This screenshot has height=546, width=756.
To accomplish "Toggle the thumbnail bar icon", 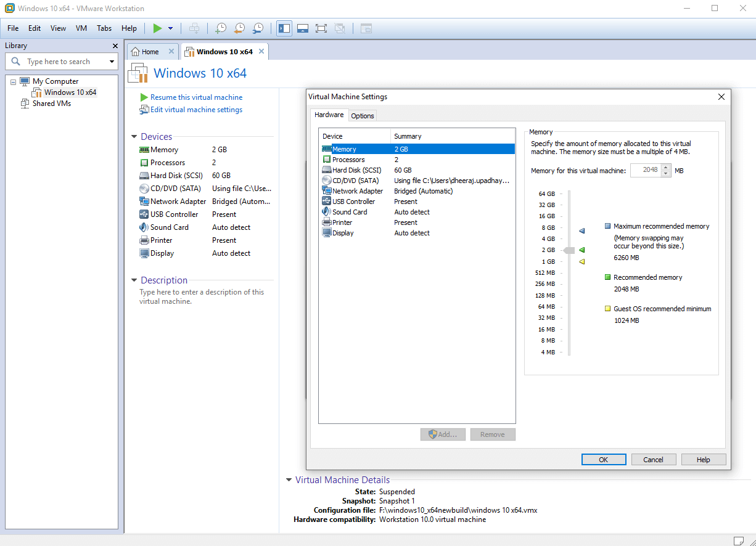I will tap(303, 28).
